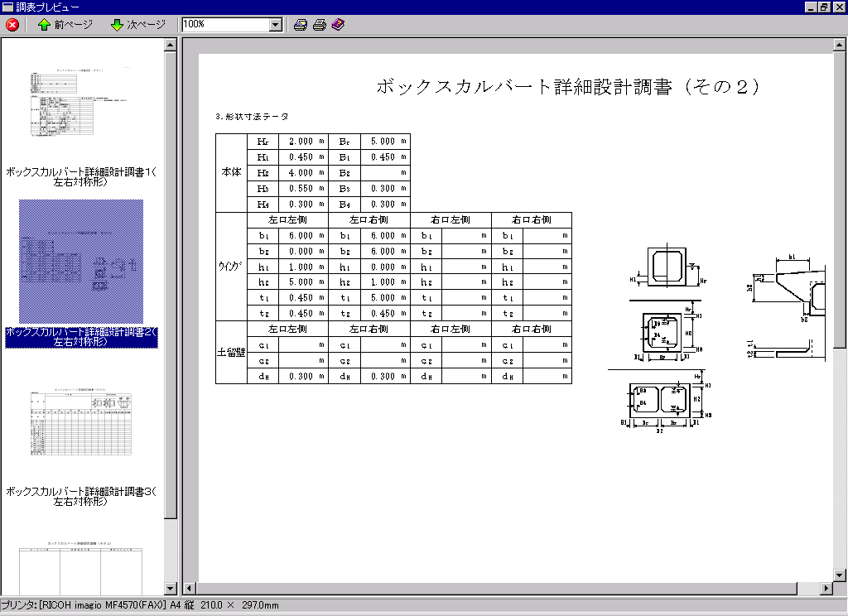Click the Hc value 2.000 cell

coord(303,142)
